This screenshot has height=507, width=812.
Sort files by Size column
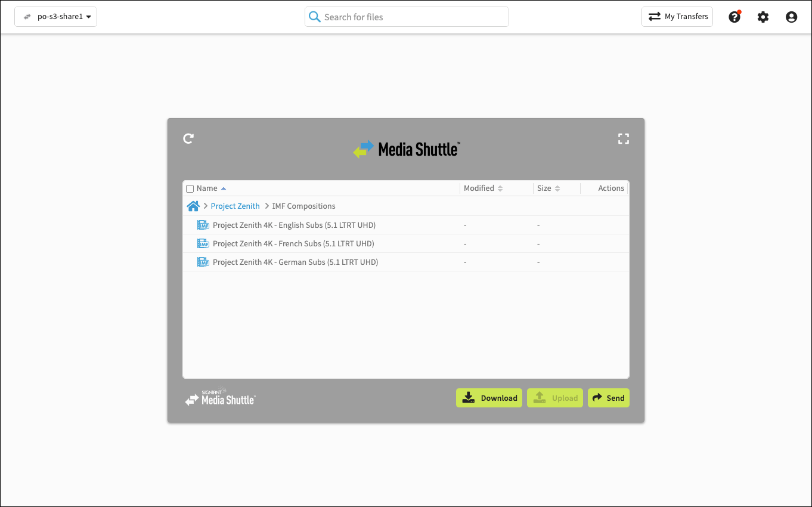click(548, 188)
